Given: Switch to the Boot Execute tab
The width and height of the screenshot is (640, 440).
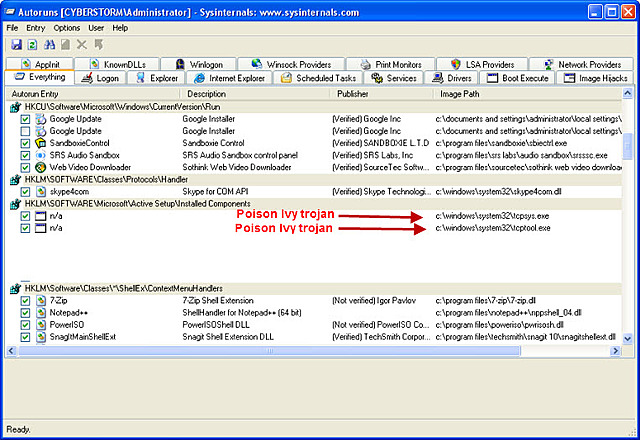Looking at the screenshot, I should [518, 78].
